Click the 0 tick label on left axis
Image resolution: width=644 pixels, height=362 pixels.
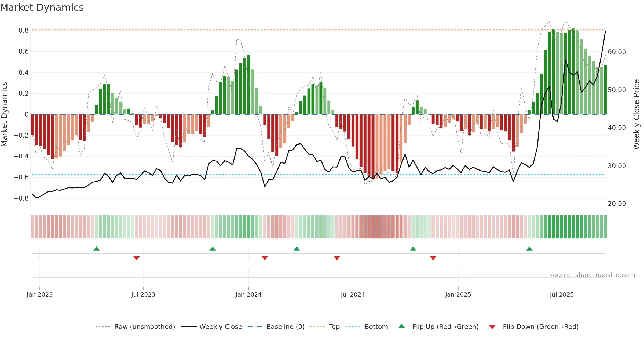[27, 114]
